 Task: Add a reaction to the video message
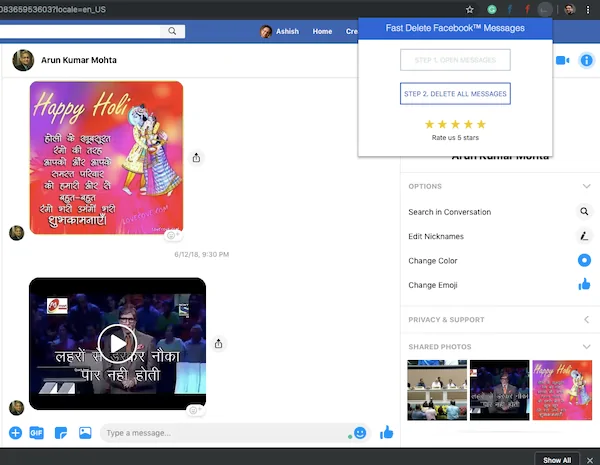click(195, 410)
